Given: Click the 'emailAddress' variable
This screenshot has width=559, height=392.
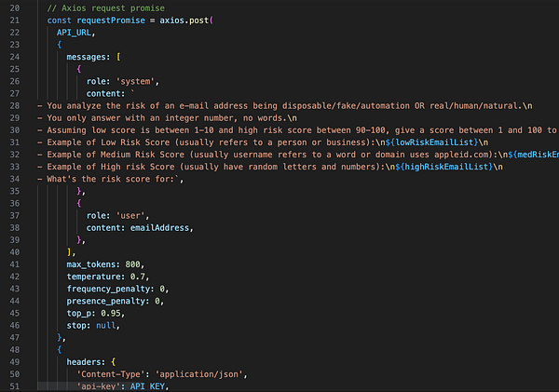Looking at the screenshot, I should tap(159, 228).
